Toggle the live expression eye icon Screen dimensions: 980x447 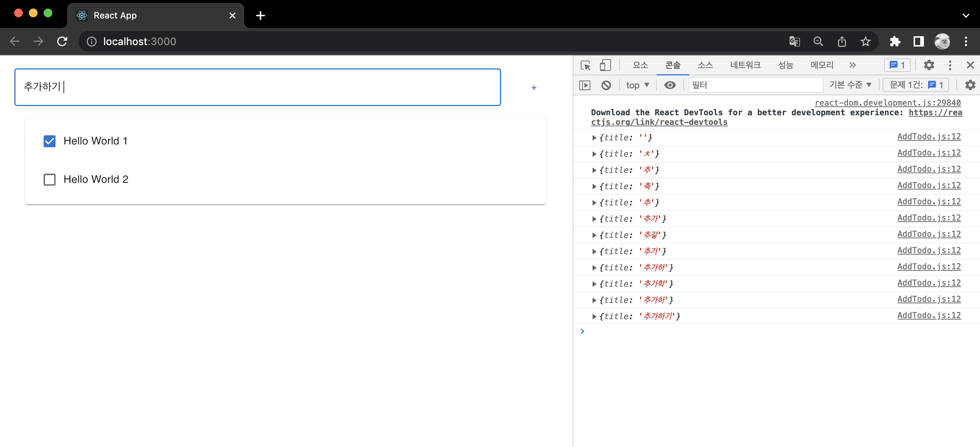tap(670, 85)
